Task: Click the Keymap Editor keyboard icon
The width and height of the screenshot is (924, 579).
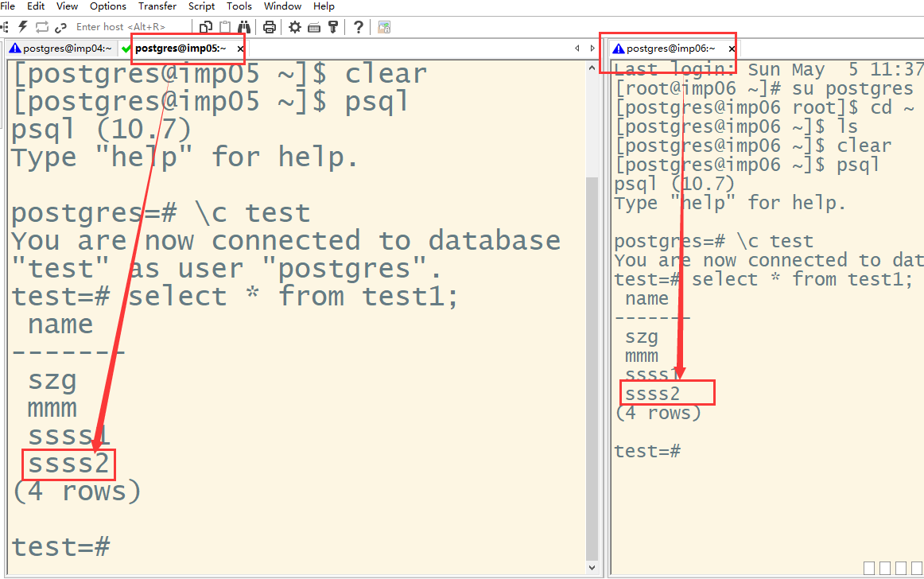Action: point(314,27)
